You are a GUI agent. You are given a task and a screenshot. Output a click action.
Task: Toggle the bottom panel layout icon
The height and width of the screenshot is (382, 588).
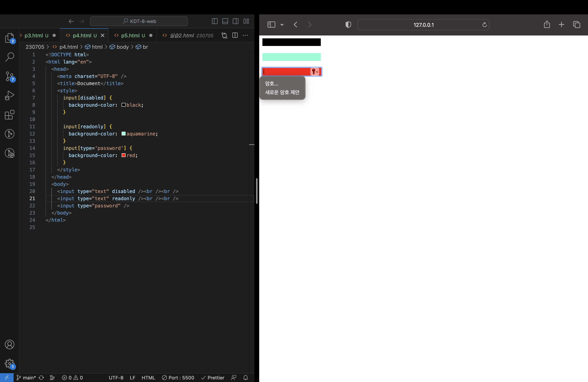225,21
